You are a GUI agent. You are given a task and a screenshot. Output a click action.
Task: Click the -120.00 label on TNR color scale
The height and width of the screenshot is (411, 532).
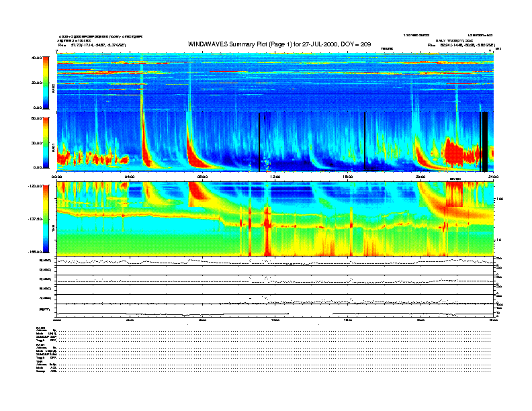[x=35, y=186]
